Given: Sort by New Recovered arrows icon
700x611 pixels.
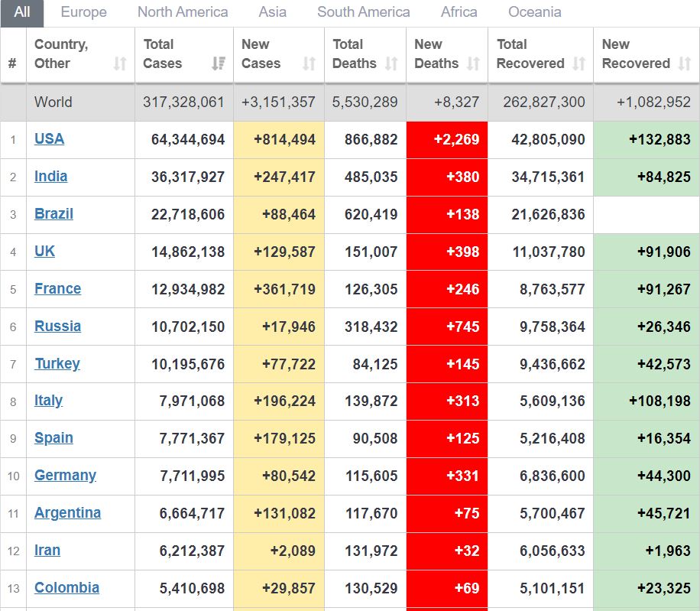Looking at the screenshot, I should pyautogui.click(x=684, y=63).
